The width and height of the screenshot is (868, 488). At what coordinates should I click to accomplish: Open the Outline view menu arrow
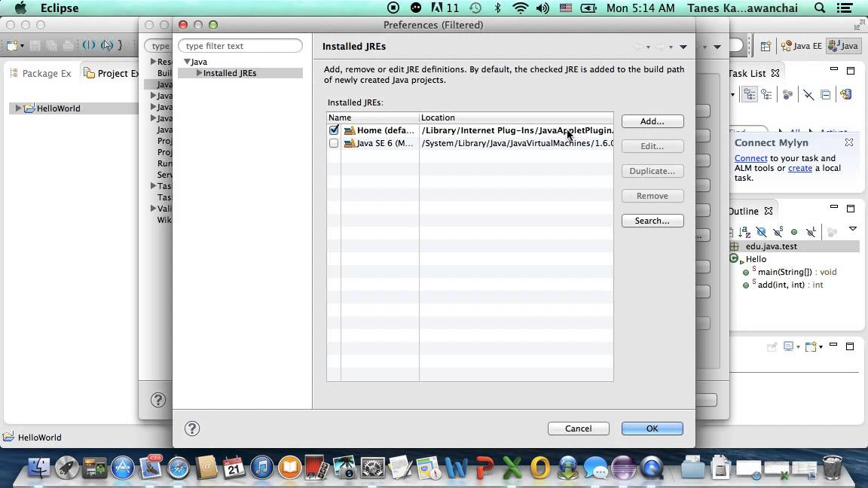(x=852, y=228)
